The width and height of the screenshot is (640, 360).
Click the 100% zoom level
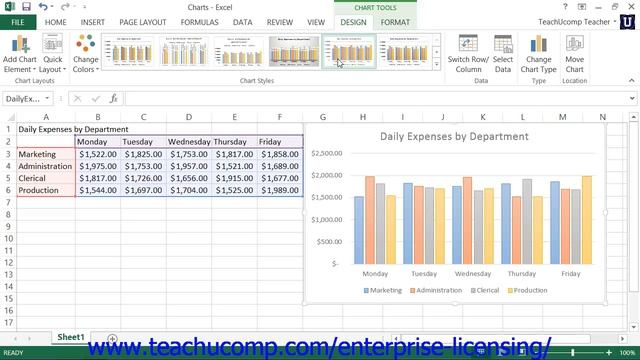(x=627, y=353)
